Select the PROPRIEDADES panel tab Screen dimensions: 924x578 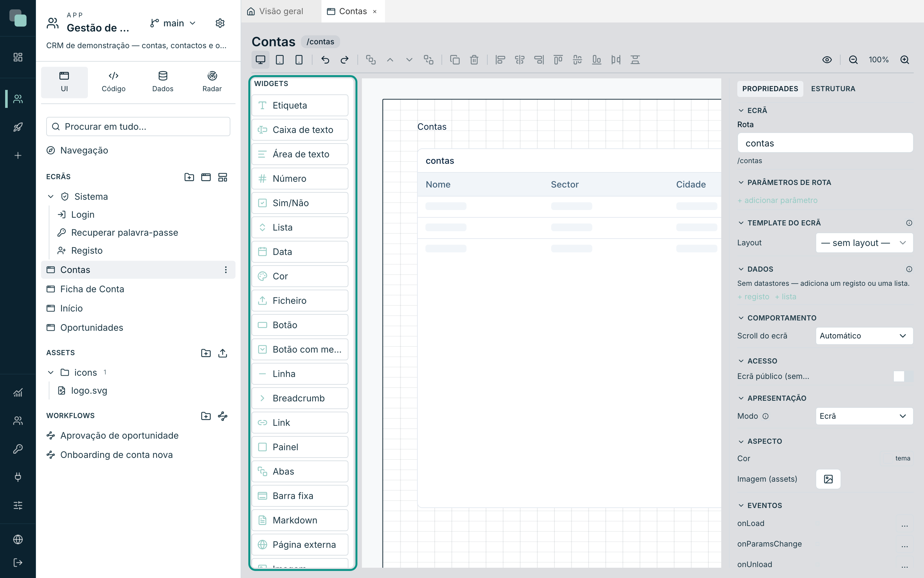[770, 89]
